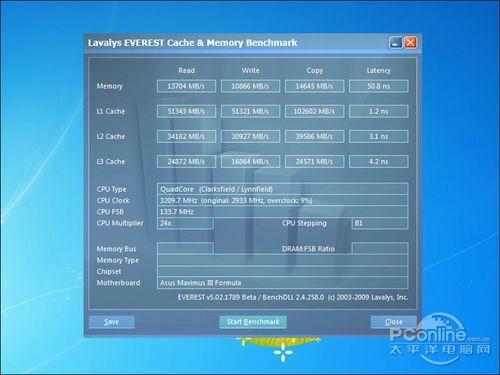Select the L3 Cache Read value
Image resolution: width=500 pixels, height=375 pixels.
186,161
